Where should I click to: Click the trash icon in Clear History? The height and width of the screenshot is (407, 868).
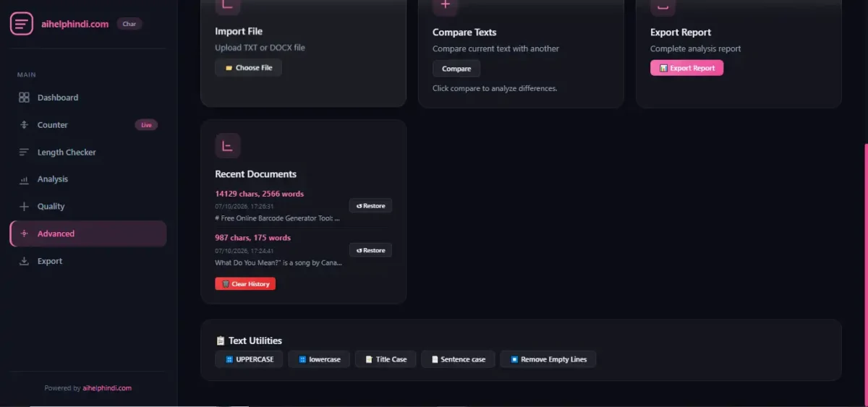[x=226, y=284]
